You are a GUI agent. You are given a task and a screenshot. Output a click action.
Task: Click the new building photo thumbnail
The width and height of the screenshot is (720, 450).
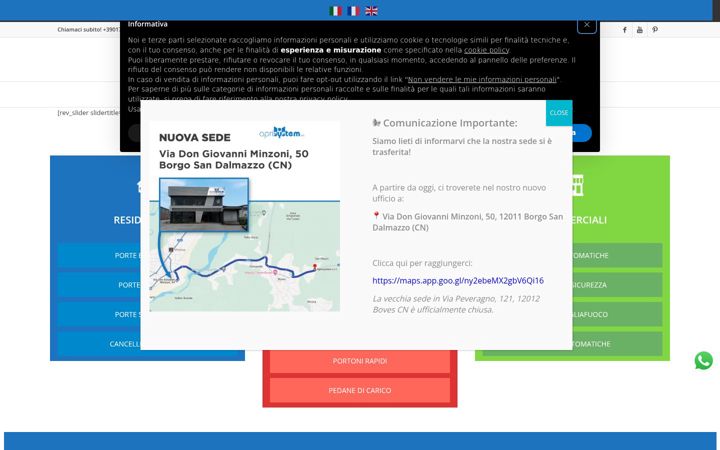204,205
